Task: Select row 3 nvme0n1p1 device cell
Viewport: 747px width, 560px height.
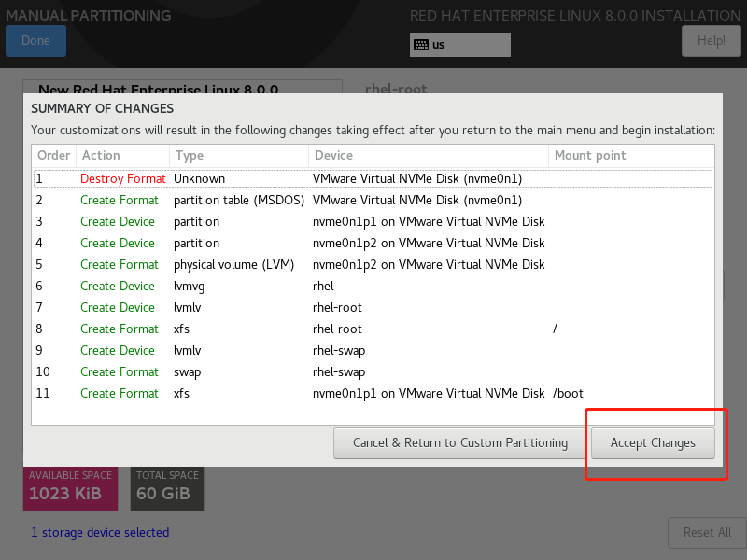Action: click(429, 221)
